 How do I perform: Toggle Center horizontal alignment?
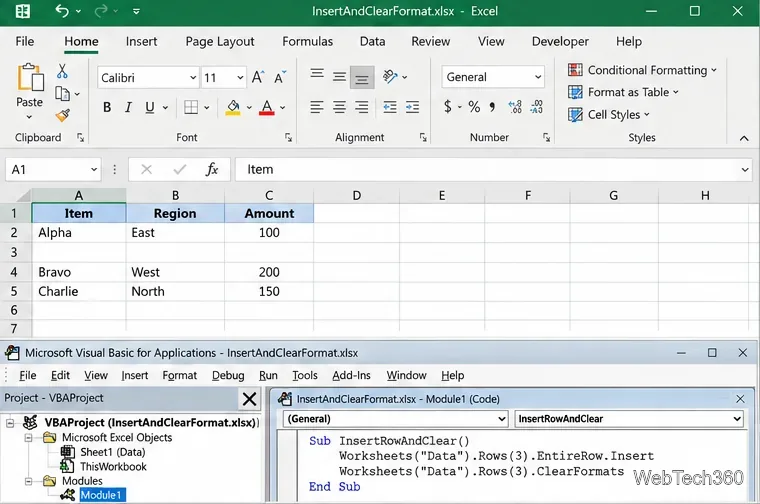[x=339, y=107]
